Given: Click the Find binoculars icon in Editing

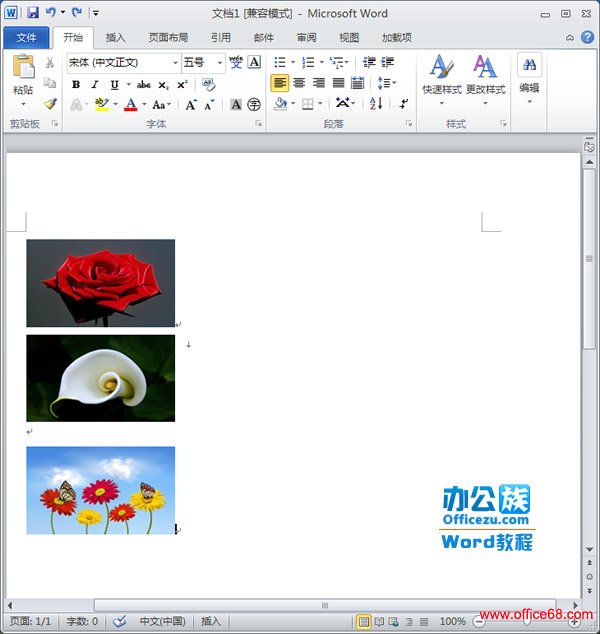Looking at the screenshot, I should tap(529, 65).
